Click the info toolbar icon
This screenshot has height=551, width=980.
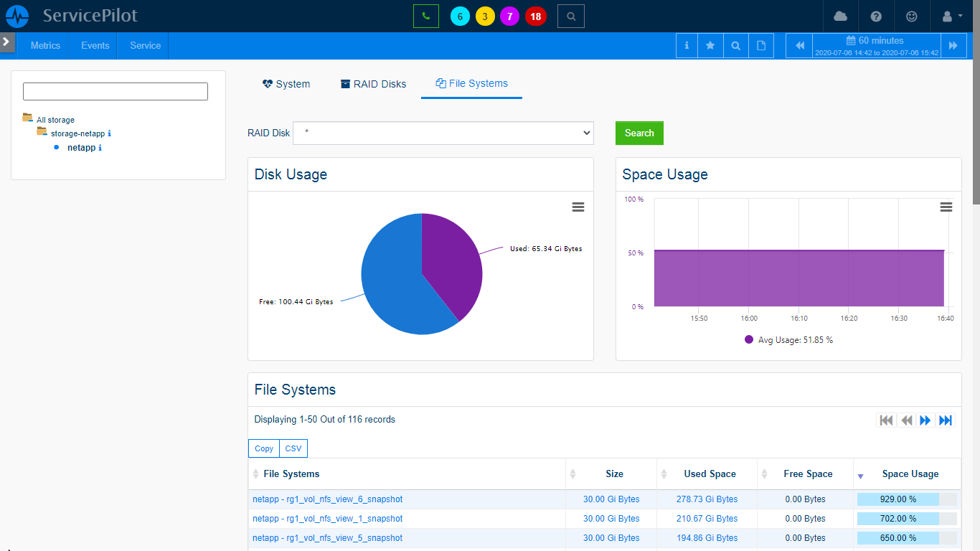point(686,45)
